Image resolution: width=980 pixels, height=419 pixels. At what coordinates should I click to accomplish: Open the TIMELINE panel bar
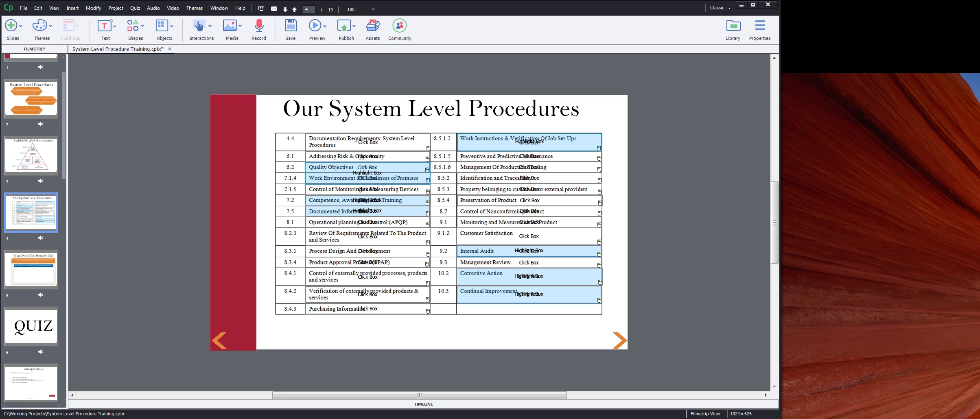pos(423,404)
